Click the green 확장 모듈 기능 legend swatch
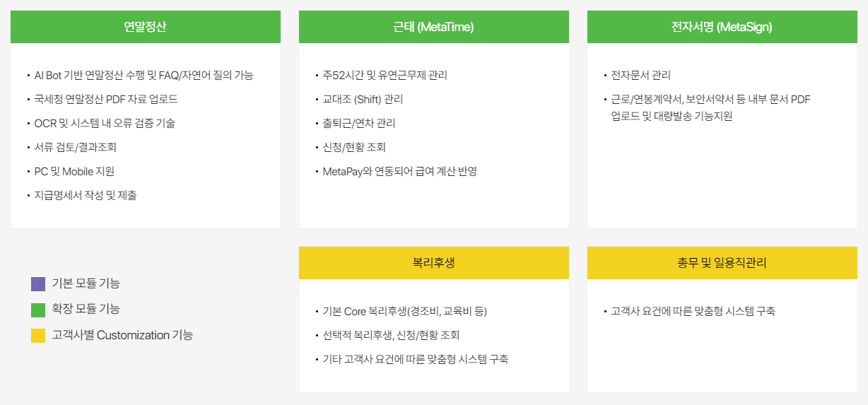The height and width of the screenshot is (405, 868). pyautogui.click(x=38, y=310)
